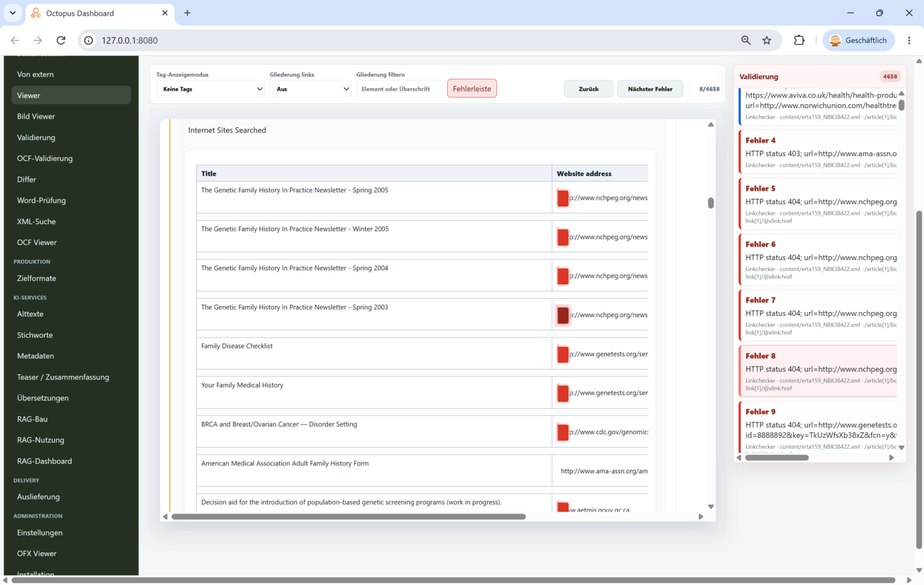Screen dimensions: 924x585
Task: Go to OCF-Validierung in the sidebar
Action: click(x=71, y=158)
